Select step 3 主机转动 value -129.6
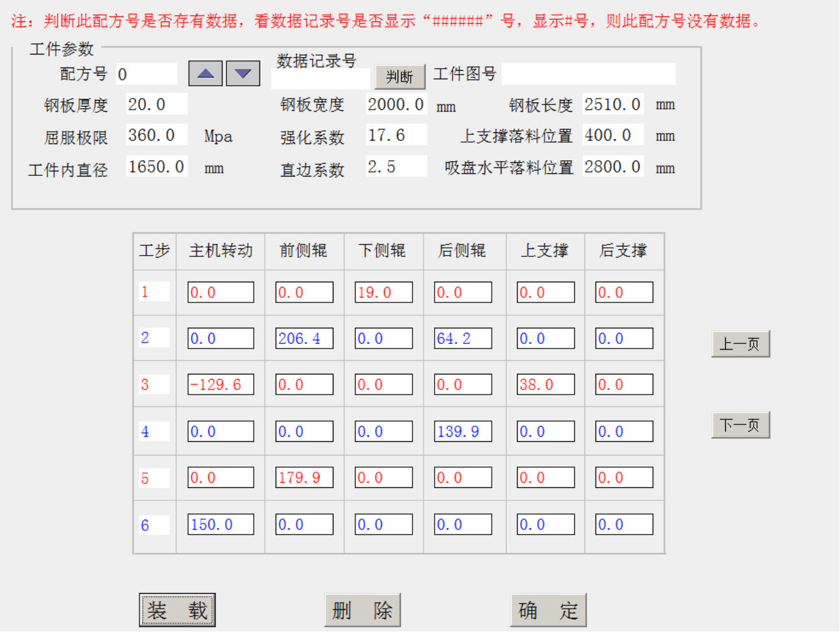The width and height of the screenshot is (840, 632). pyautogui.click(x=221, y=384)
